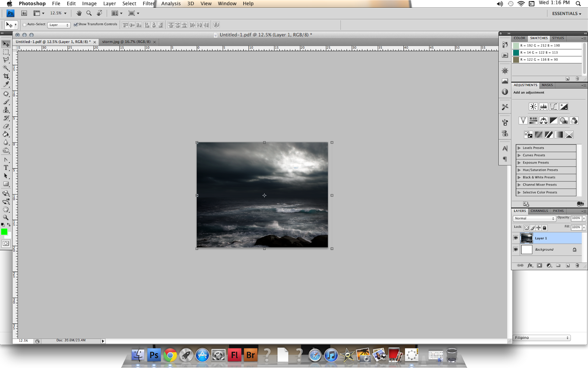Hide the Background layer eye icon

(x=516, y=250)
